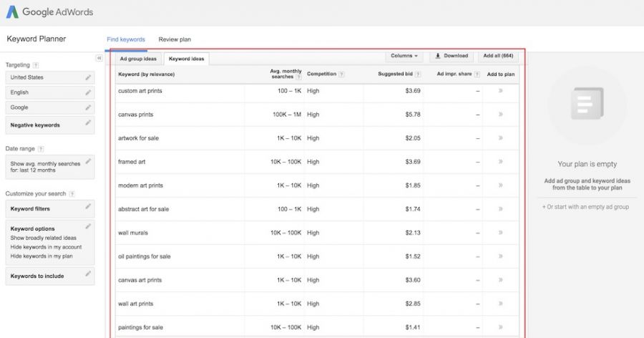Edit the date range pencil icon
644x338 pixels.
pos(88,161)
